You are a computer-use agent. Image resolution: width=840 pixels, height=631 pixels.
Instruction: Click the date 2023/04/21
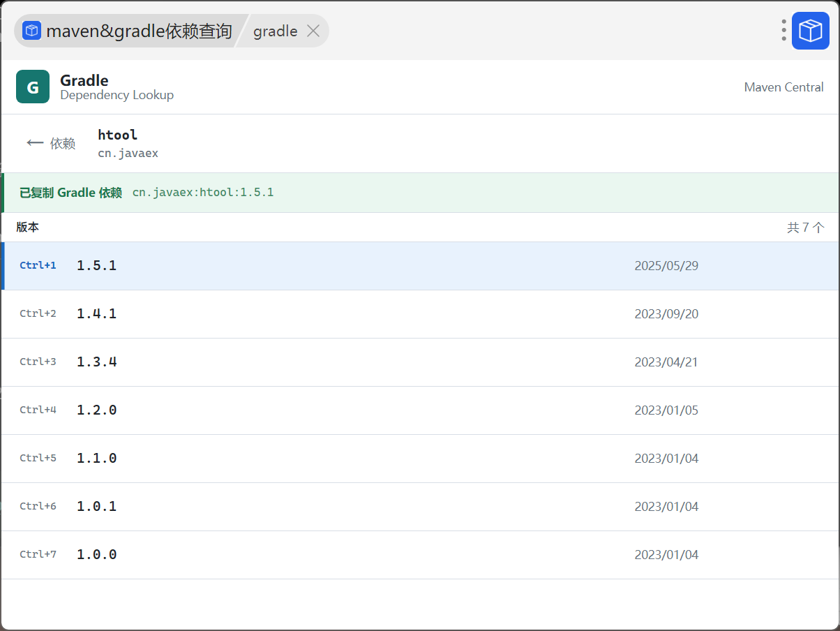pyautogui.click(x=666, y=362)
